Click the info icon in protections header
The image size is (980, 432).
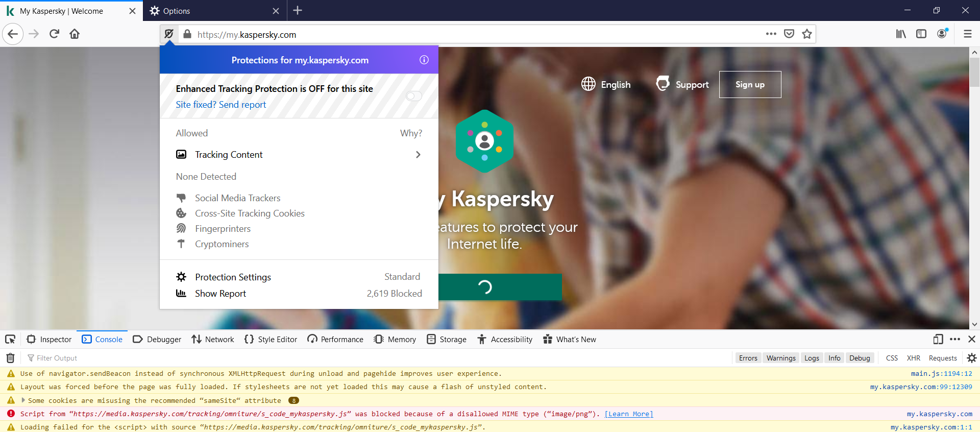(424, 60)
